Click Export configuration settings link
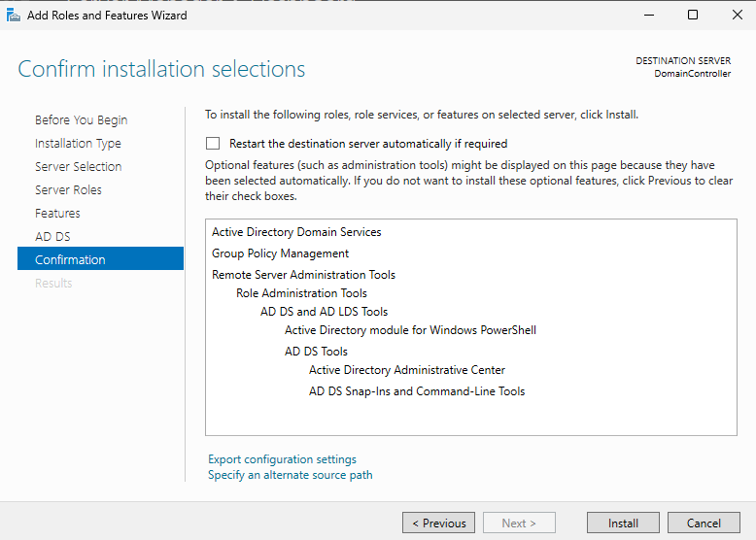 tap(282, 459)
